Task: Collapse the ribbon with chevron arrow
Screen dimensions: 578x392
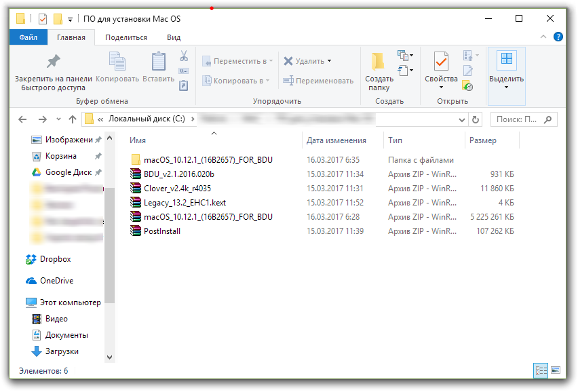Action: coord(545,37)
